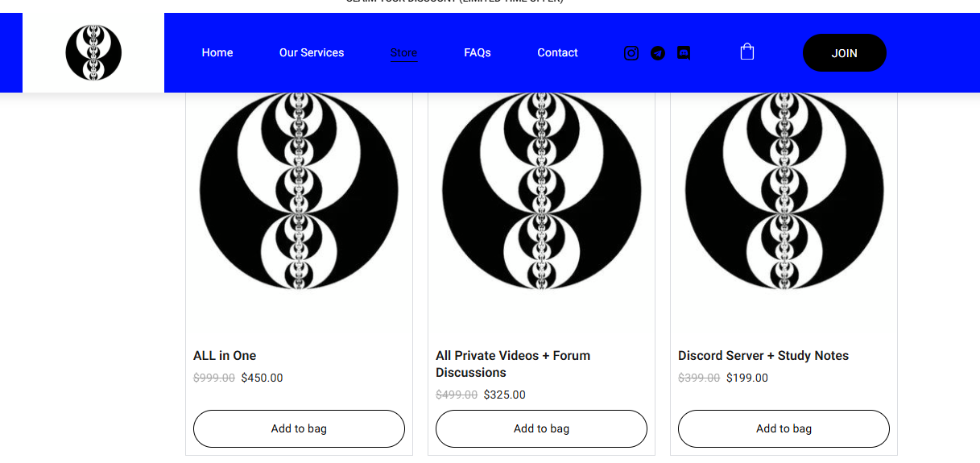Open Discord Server + Study Notes title

[763, 356]
